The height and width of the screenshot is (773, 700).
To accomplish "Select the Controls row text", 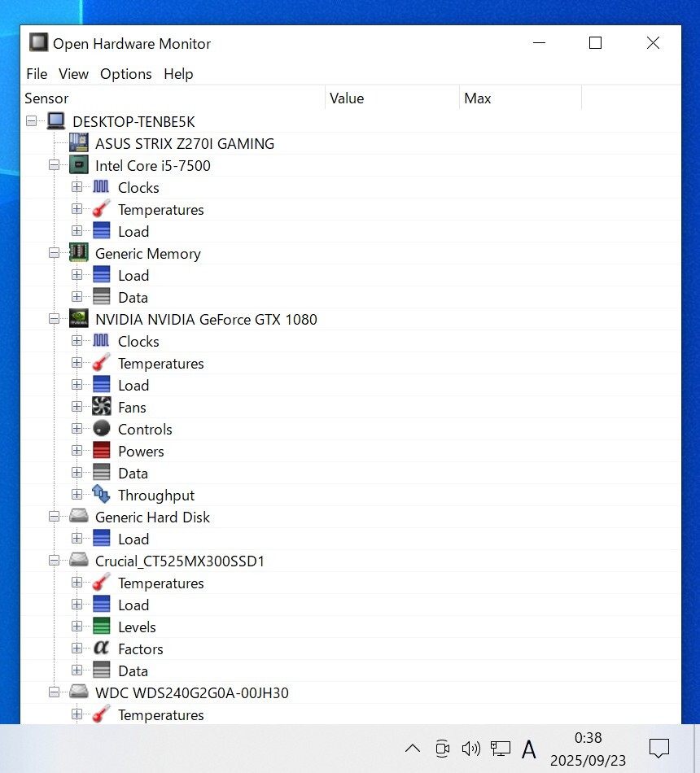I will 145,430.
